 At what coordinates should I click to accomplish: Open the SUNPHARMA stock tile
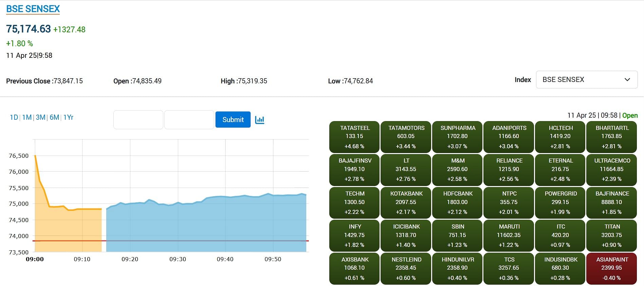point(457,137)
